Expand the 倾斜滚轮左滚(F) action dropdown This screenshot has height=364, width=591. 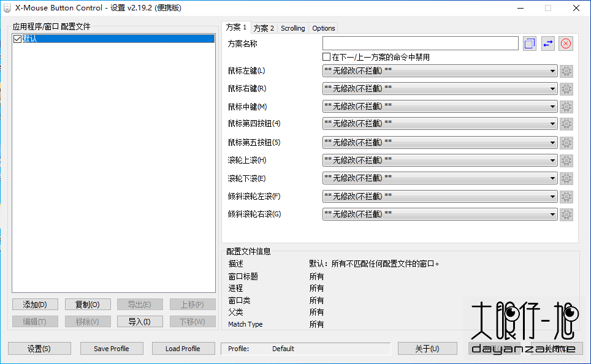coord(440,196)
